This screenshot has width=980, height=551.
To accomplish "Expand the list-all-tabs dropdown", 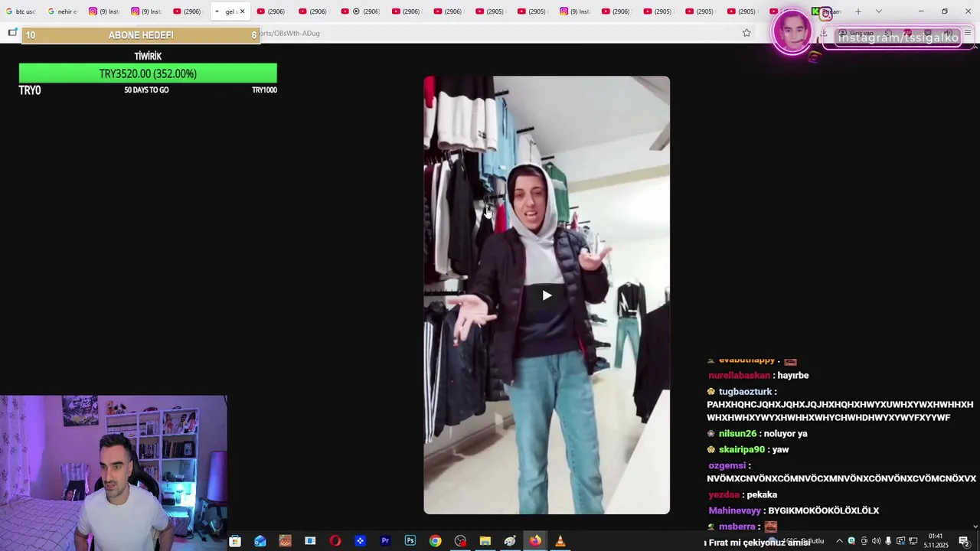I will 878,11.
